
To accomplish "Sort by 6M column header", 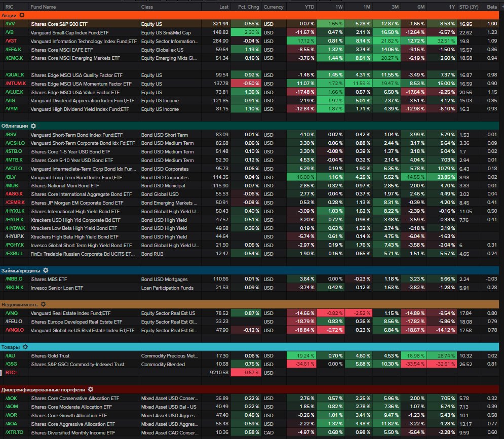I will pyautogui.click(x=421, y=7).
